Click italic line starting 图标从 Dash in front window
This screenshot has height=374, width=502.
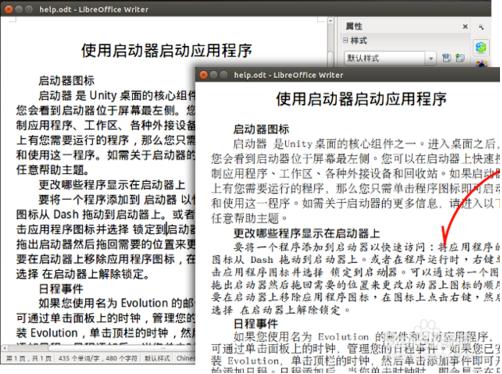(x=356, y=259)
